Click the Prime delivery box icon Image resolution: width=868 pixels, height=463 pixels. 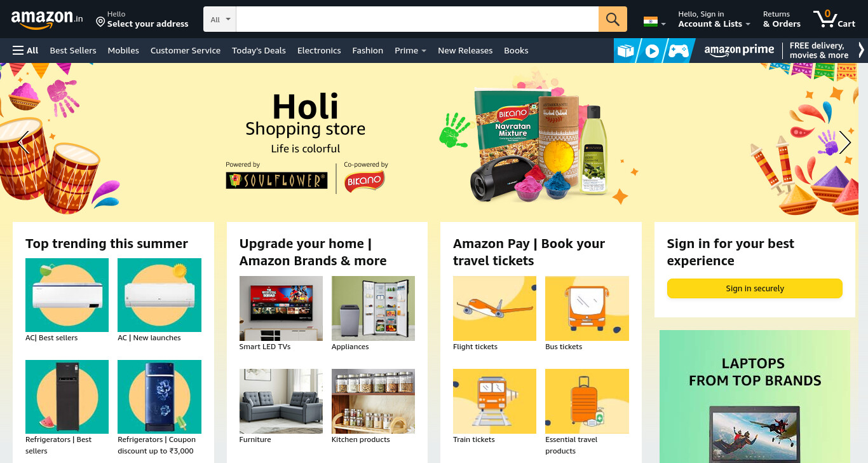coord(626,51)
